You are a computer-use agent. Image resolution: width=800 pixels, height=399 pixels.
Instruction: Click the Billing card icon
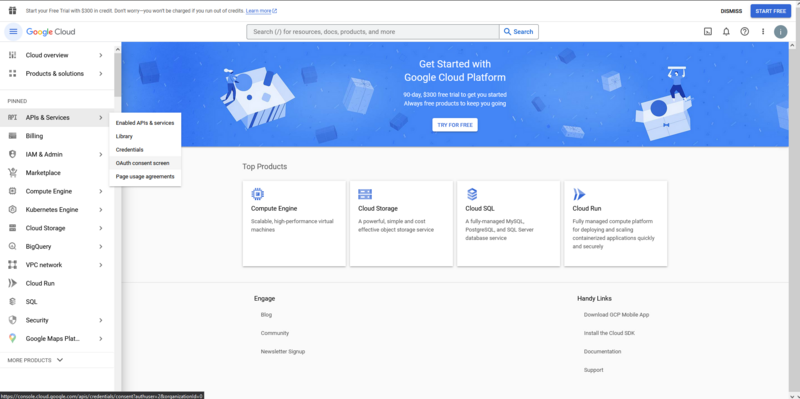pyautogui.click(x=13, y=136)
